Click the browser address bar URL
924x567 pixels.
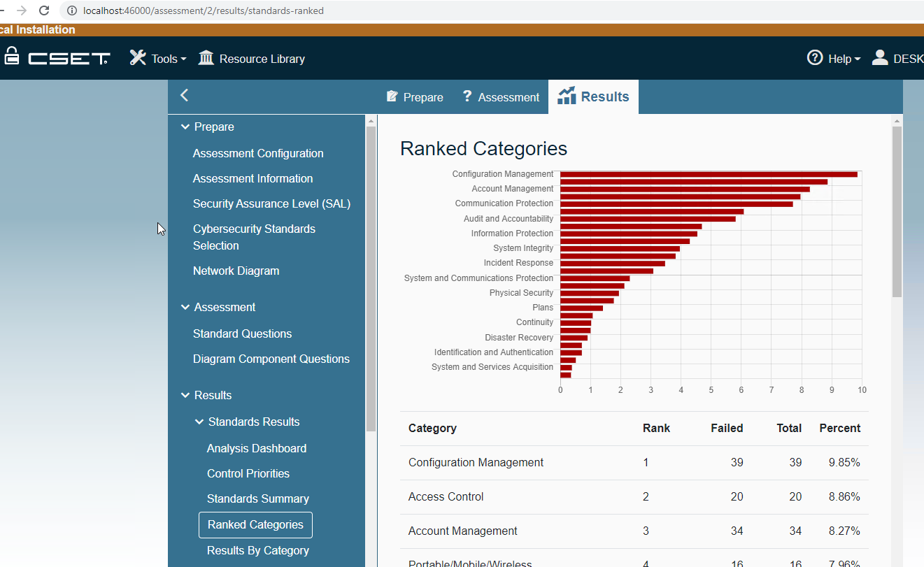click(x=203, y=10)
